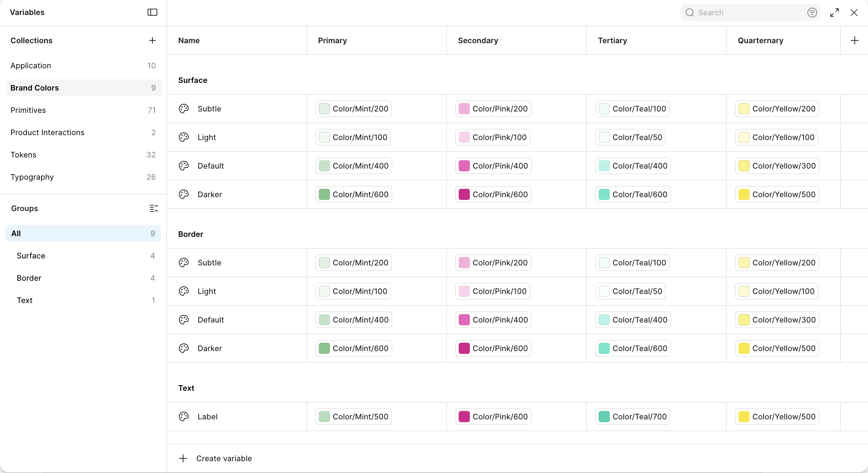Select the Surface group in sidebar
Viewport: 868px width, 473px height.
(x=83, y=256)
